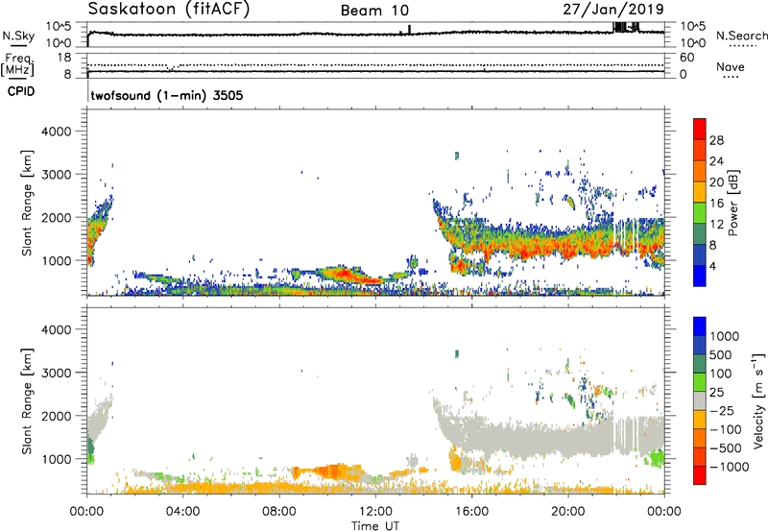Click the date '27/Jan/2019'
The height and width of the screenshot is (532, 768).
click(x=613, y=10)
